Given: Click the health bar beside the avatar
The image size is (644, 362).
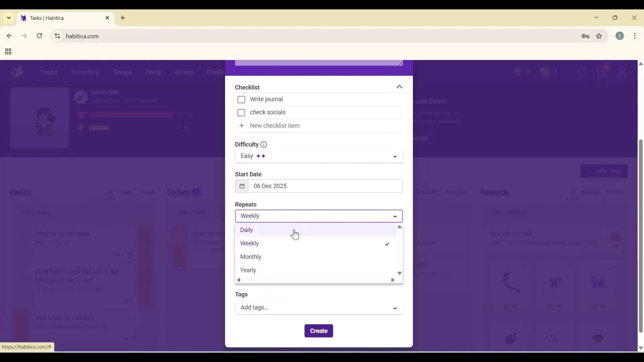Looking at the screenshot, I should [x=131, y=115].
